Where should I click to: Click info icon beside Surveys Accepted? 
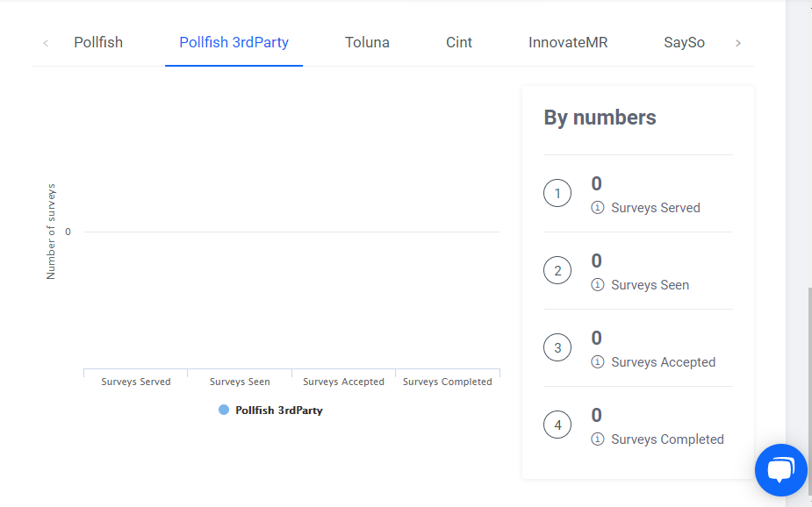tap(598, 362)
